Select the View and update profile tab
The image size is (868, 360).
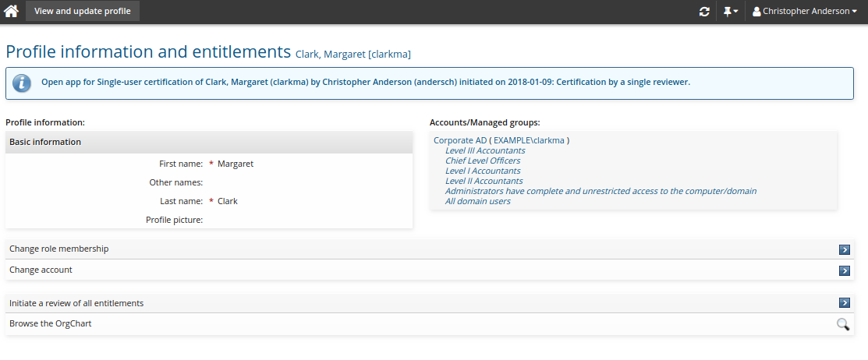[x=83, y=12]
